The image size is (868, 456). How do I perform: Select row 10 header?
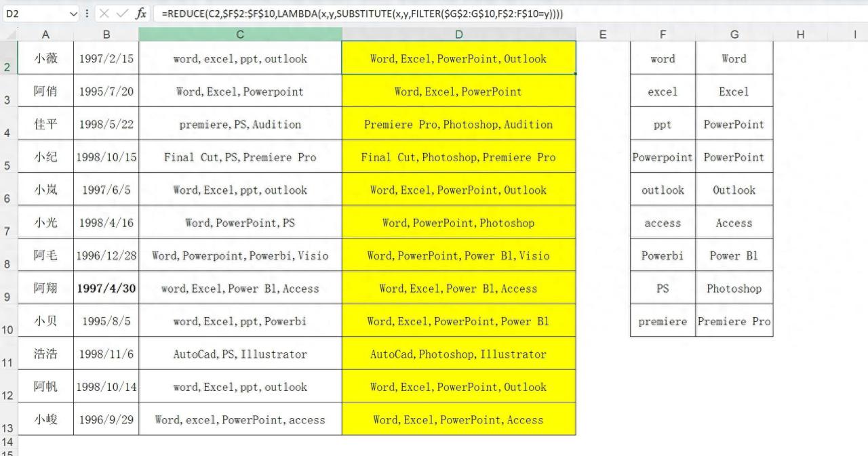8,321
